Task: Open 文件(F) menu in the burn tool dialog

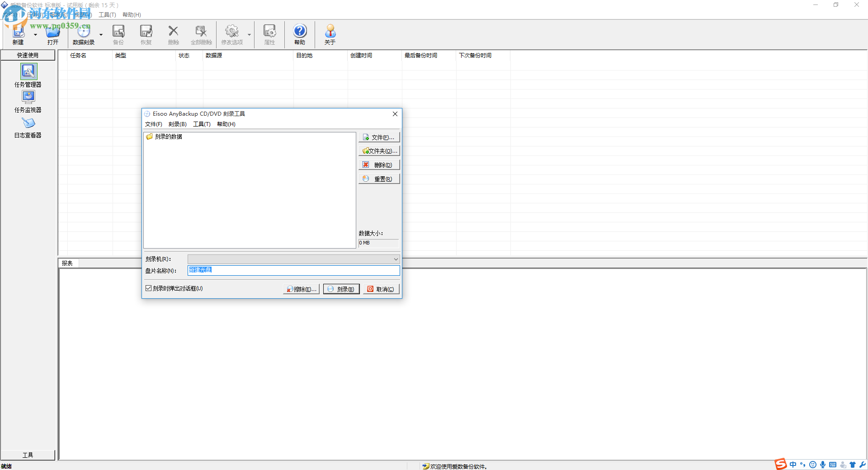Action: [x=154, y=124]
